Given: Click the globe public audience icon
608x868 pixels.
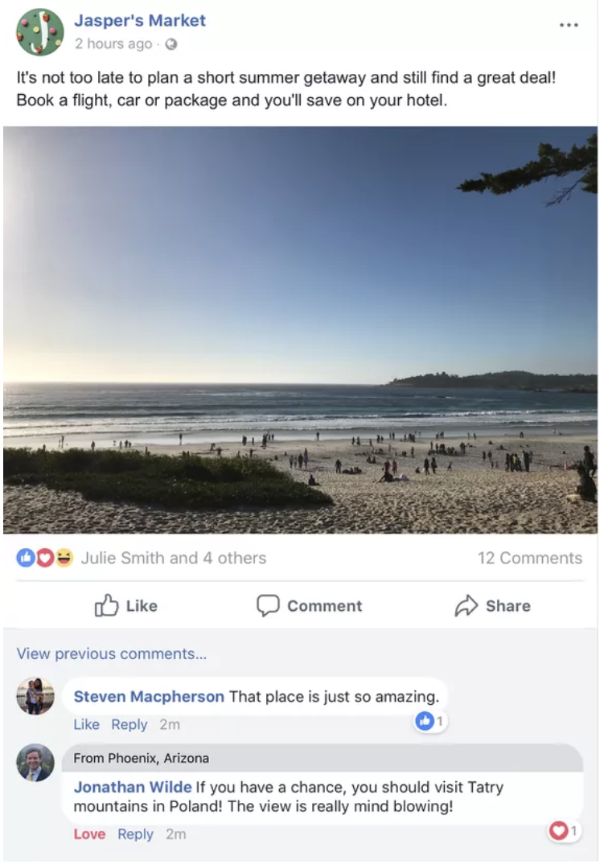Looking at the screenshot, I should pos(170,44).
